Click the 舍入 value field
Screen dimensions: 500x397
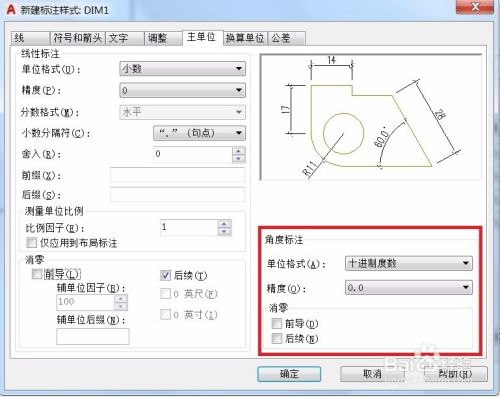pos(193,154)
